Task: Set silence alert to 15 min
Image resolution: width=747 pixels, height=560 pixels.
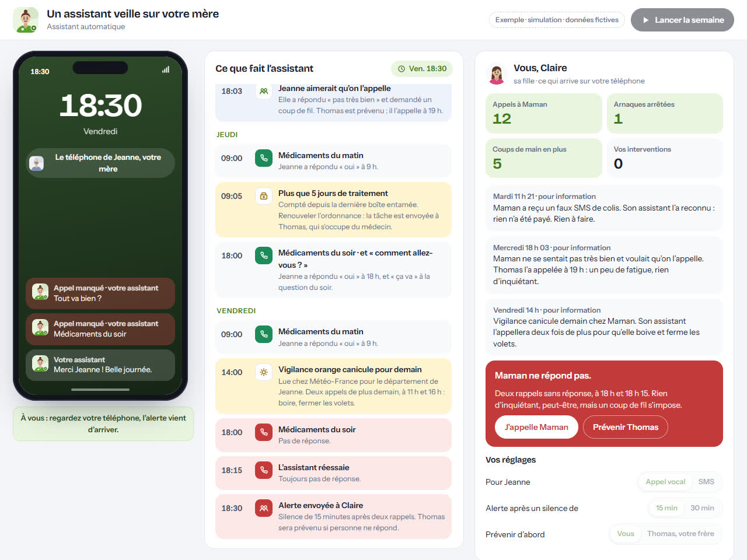Action: pyautogui.click(x=666, y=508)
